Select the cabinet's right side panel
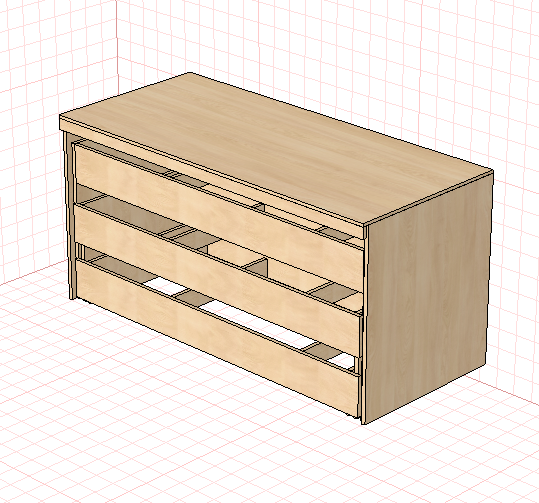Viewport: 539px width, 503px height. point(428,296)
